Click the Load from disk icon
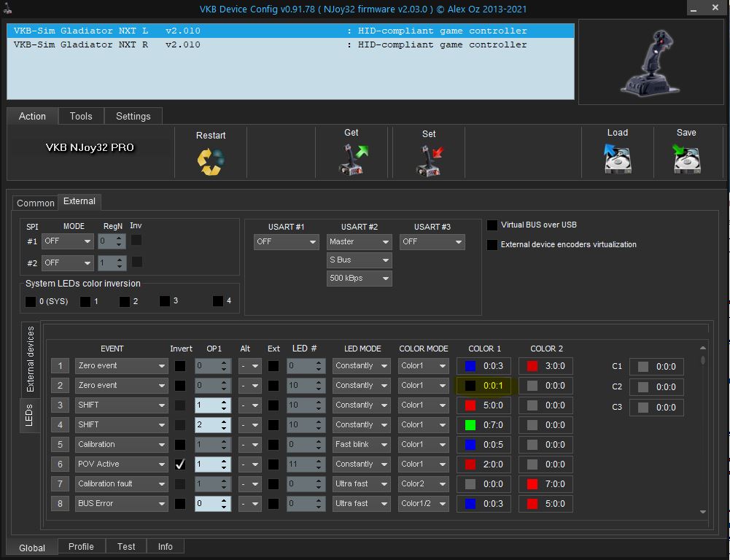 618,158
